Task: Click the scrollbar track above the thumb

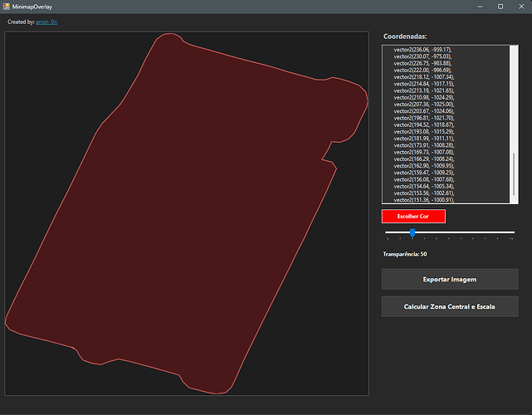Action: pyautogui.click(x=515, y=100)
